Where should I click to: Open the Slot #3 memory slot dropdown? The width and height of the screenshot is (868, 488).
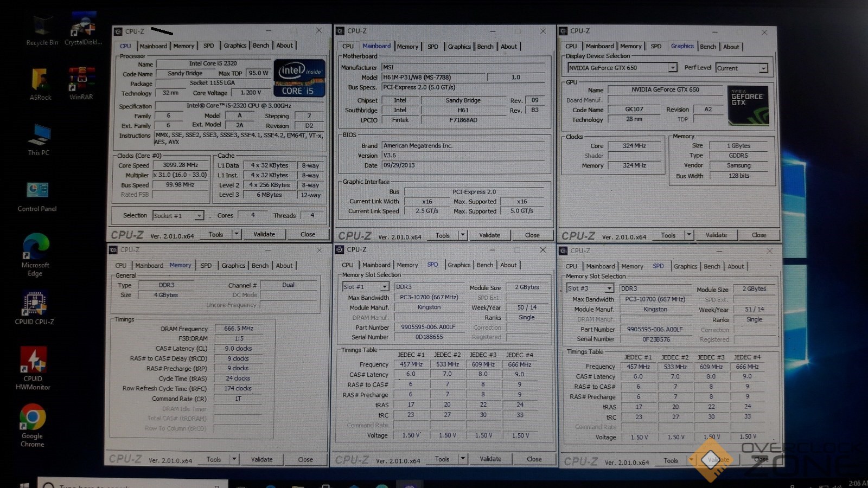[590, 288]
